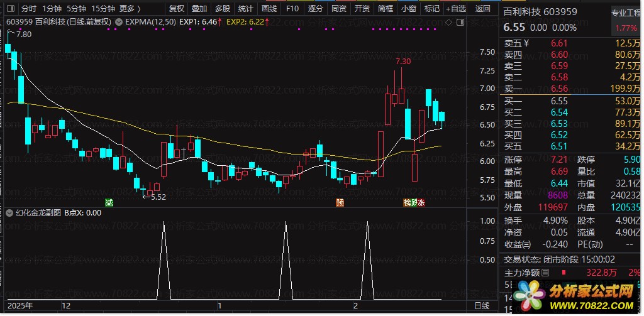Image resolution: width=644 pixels, height=316 pixels.
Task: Click the 榜 ranking marker
Action: click(x=407, y=202)
